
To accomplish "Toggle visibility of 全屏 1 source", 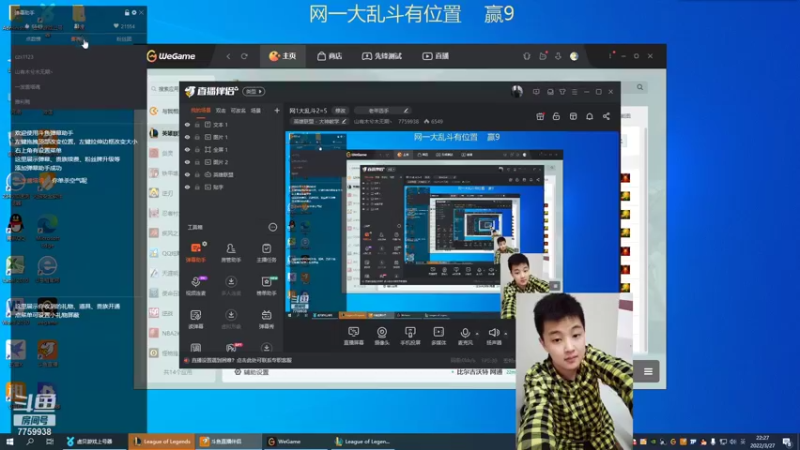I will (187, 149).
